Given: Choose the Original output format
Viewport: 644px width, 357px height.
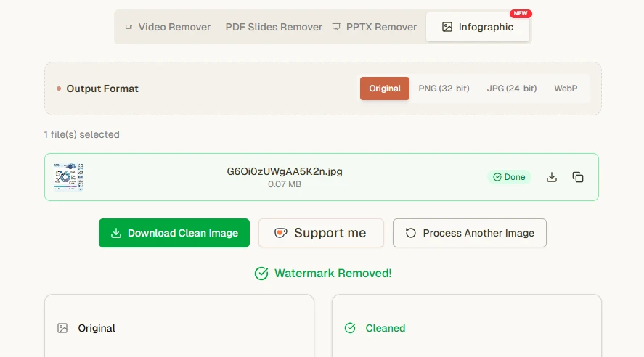Looking at the screenshot, I should pyautogui.click(x=384, y=89).
